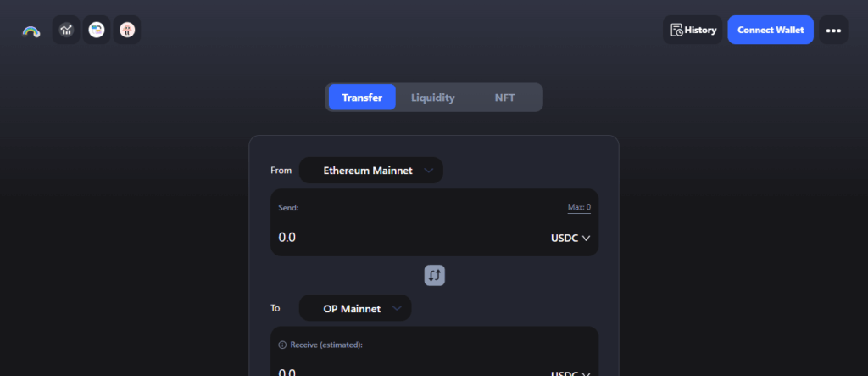Open the Ethereum Mainnet source chain dropdown
The width and height of the screenshot is (868, 376).
click(x=371, y=171)
